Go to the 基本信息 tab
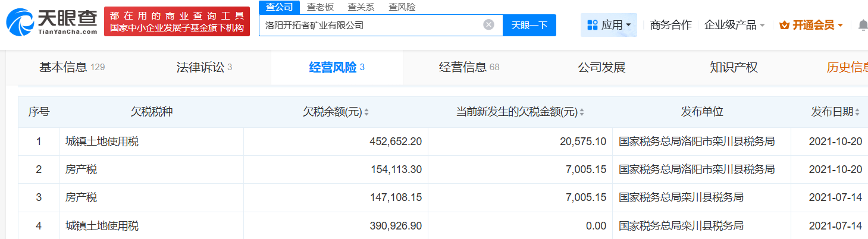Viewport: 868px width, 239px height. [71, 67]
